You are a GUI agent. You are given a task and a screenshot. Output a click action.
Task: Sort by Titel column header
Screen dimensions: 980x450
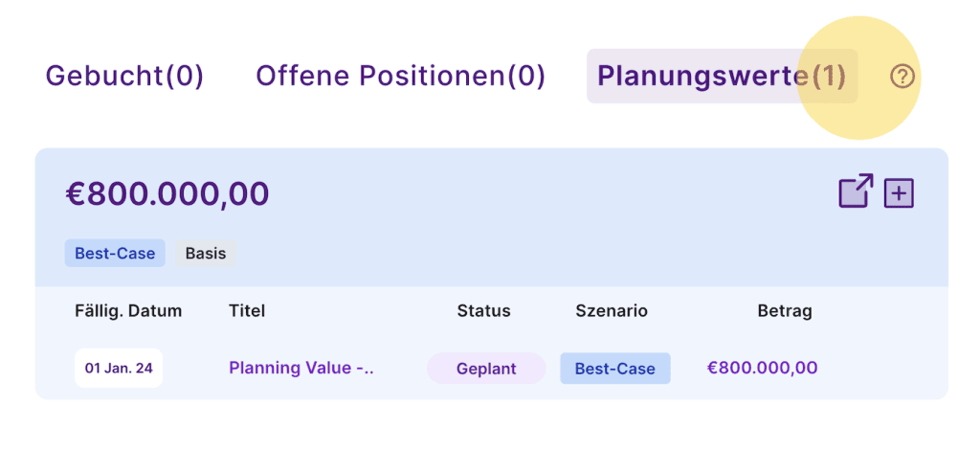tap(247, 310)
